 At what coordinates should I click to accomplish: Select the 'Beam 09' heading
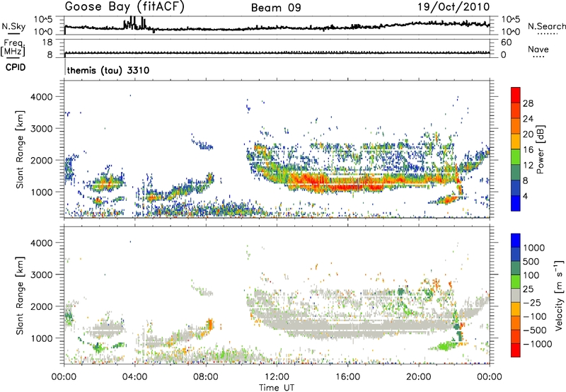(x=276, y=8)
